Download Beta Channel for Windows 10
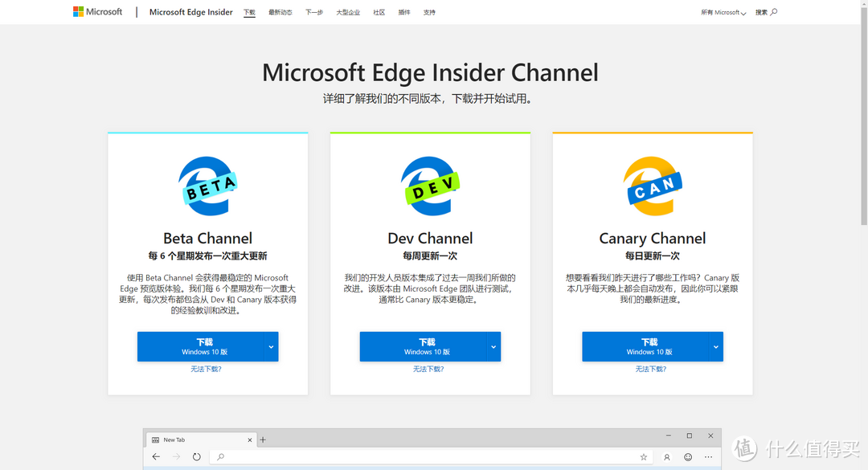 201,346
